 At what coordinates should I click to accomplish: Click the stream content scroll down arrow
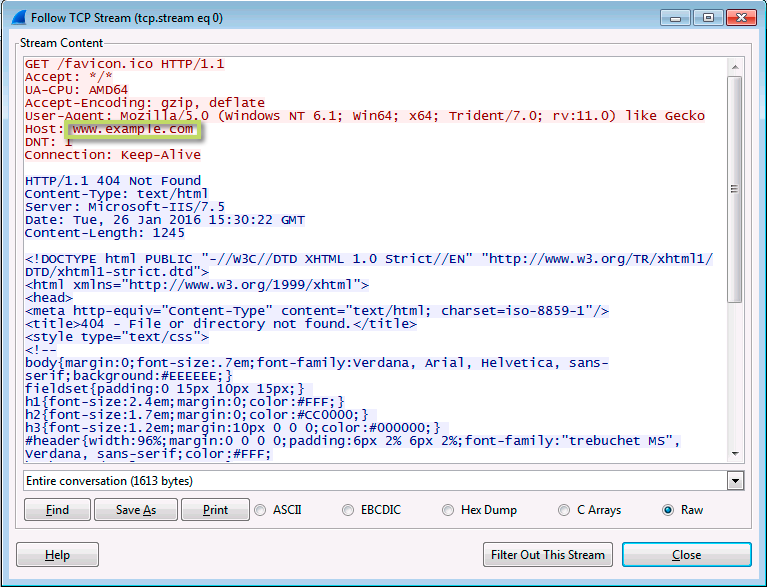(735, 454)
